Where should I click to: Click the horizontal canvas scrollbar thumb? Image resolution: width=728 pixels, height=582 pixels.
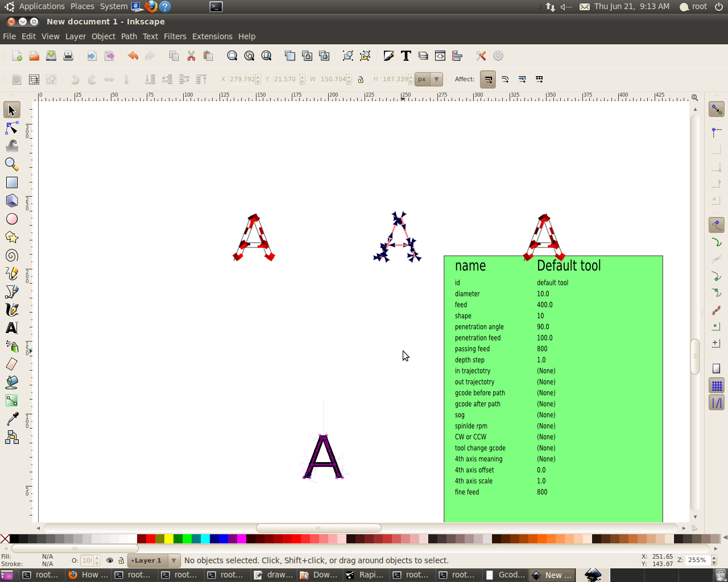click(x=318, y=528)
